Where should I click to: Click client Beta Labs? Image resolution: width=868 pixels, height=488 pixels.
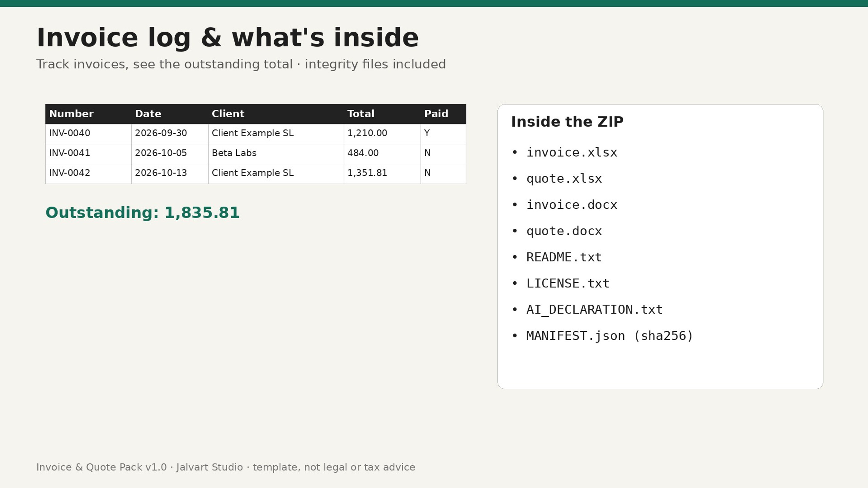[234, 153]
